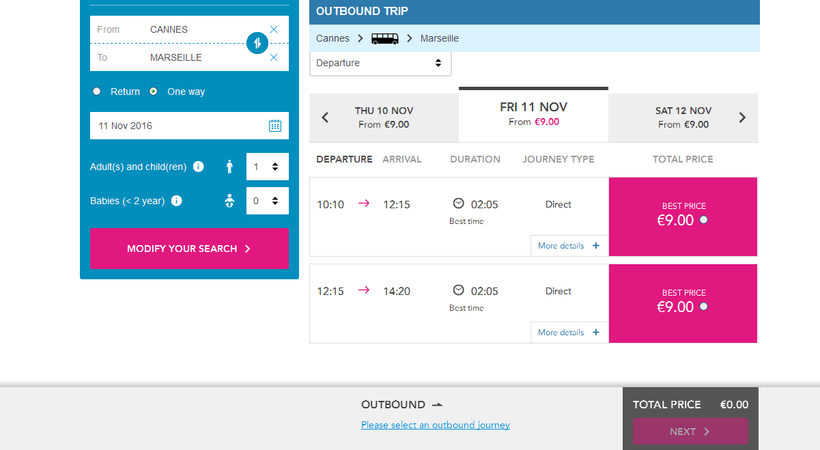820x450 pixels.
Task: Click the Modify Your Search button
Action: click(x=189, y=249)
